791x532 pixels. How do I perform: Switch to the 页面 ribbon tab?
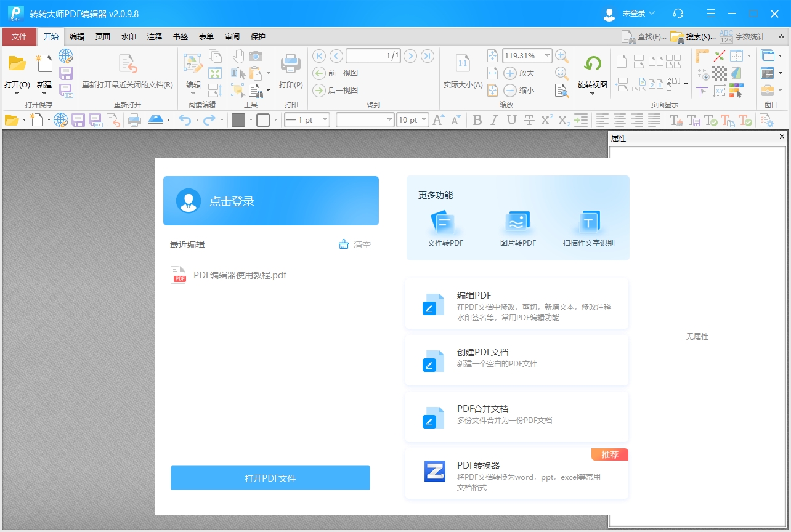tap(103, 37)
